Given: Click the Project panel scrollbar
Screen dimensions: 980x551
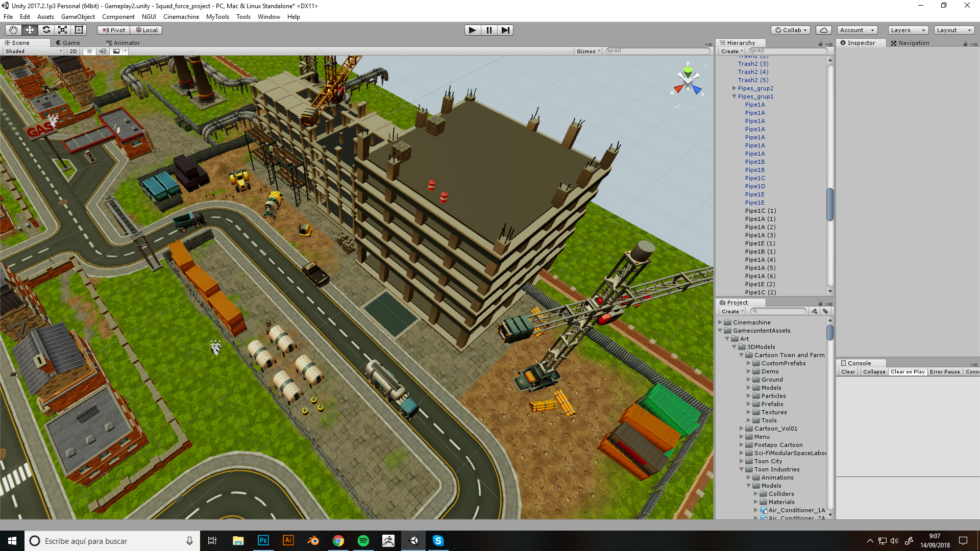Looking at the screenshot, I should 830,333.
